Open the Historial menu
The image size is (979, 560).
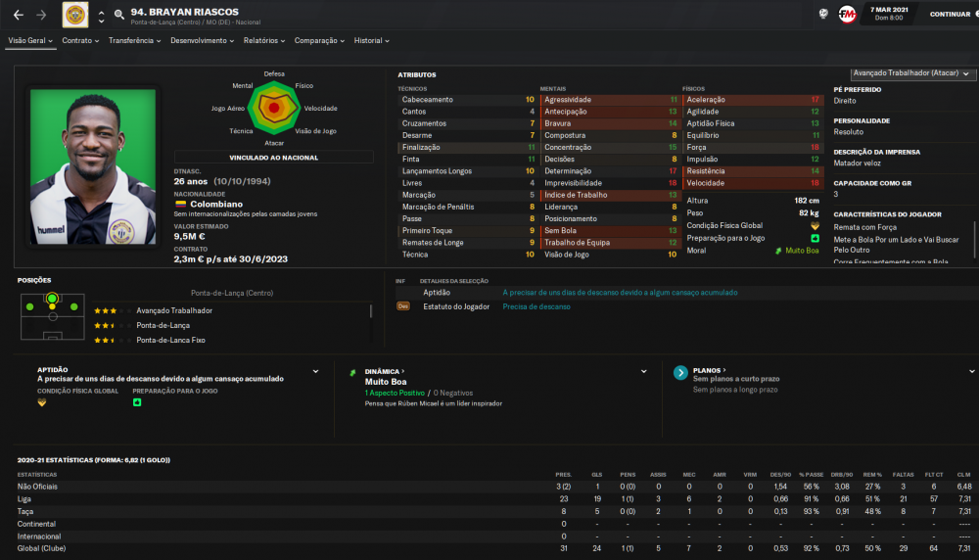pos(371,40)
